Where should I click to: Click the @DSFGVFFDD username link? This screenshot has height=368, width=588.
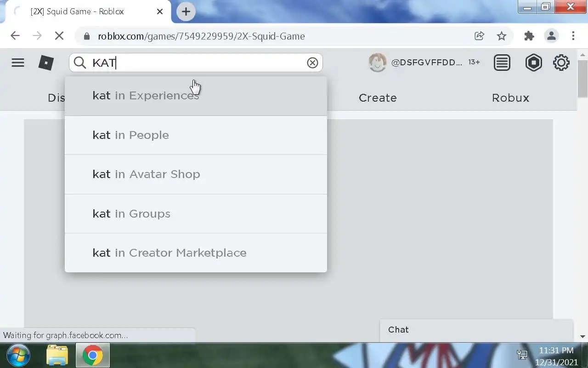pyautogui.click(x=426, y=63)
